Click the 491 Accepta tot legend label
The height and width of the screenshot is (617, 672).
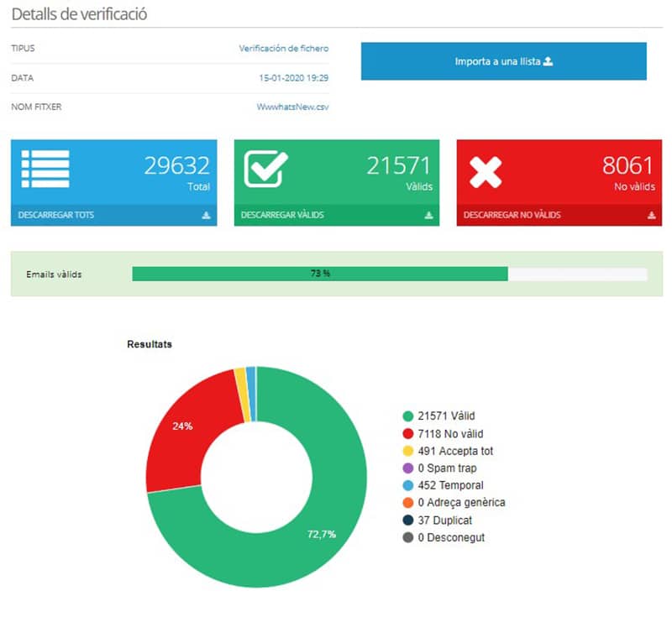455,451
